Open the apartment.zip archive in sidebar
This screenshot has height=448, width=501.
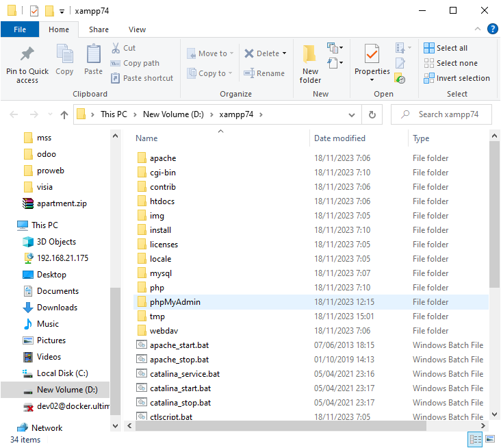[55, 203]
